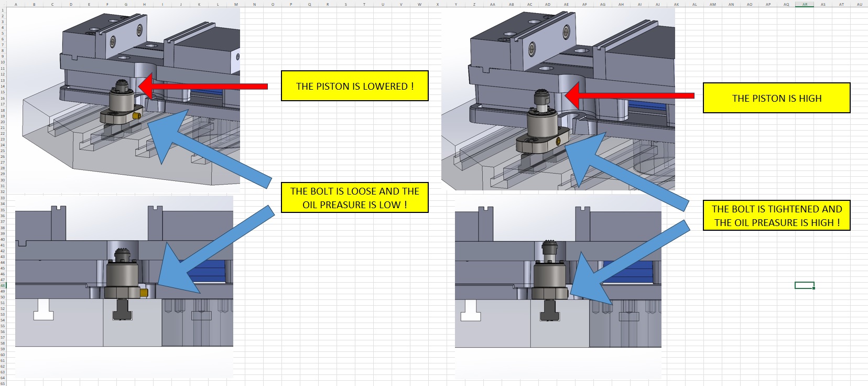Select column AS header
The height and width of the screenshot is (386, 868).
(823, 4)
